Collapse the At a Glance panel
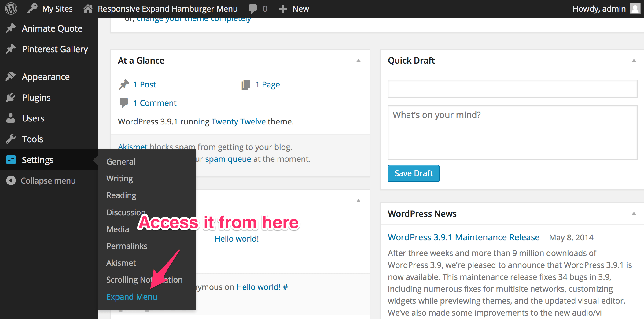The width and height of the screenshot is (644, 319). pos(359,61)
